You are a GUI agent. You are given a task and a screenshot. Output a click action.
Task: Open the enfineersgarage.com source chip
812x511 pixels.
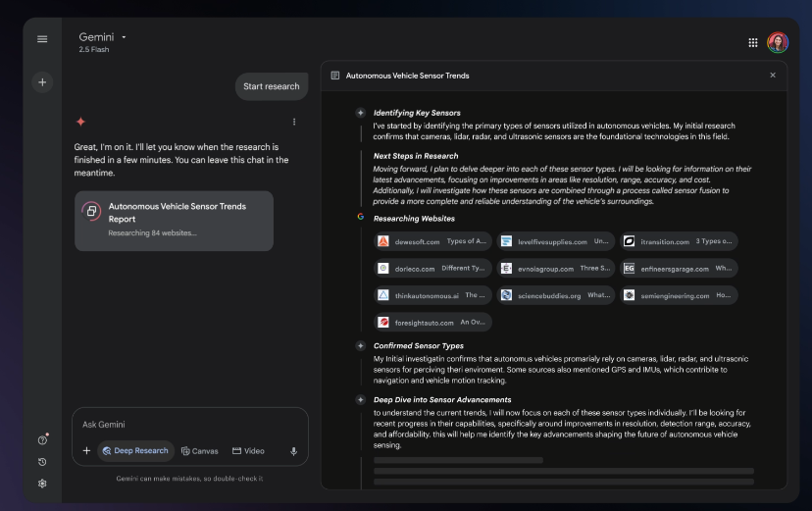[679, 268]
